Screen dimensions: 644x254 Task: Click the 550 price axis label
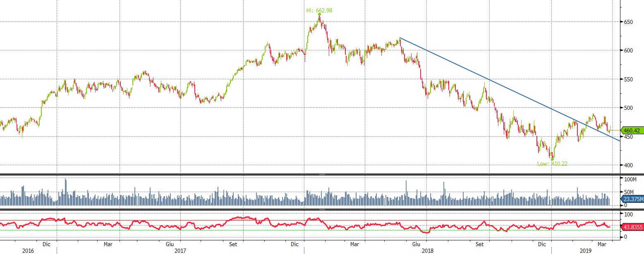pyautogui.click(x=629, y=79)
